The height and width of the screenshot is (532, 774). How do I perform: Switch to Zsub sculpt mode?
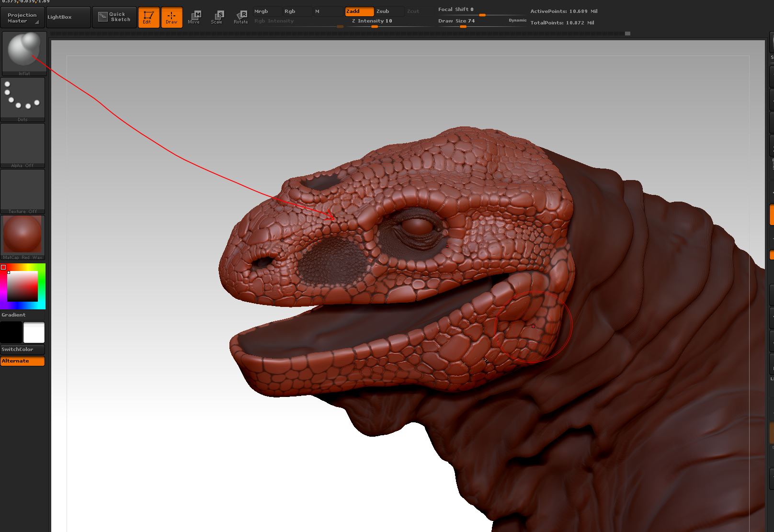point(389,11)
